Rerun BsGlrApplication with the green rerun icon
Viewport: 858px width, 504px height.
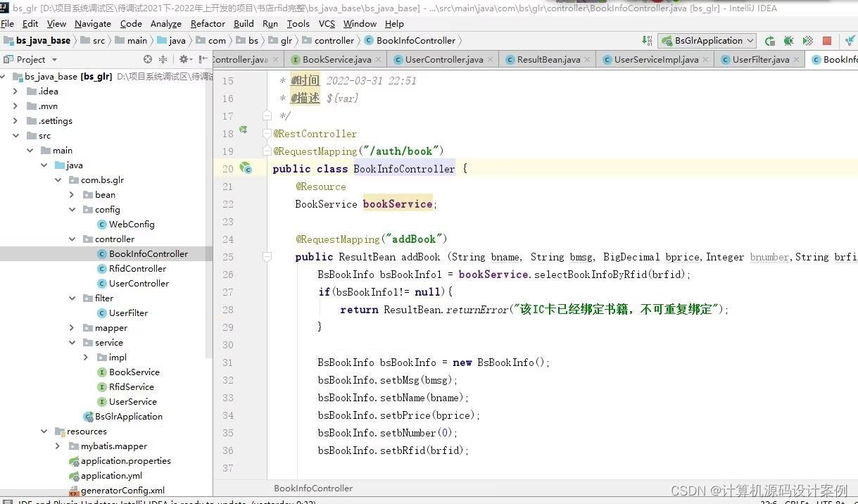769,41
